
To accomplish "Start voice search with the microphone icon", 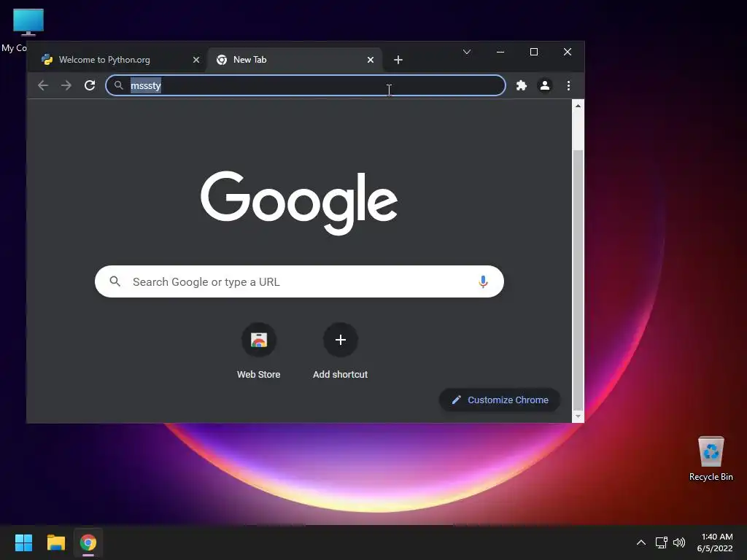I will (483, 282).
